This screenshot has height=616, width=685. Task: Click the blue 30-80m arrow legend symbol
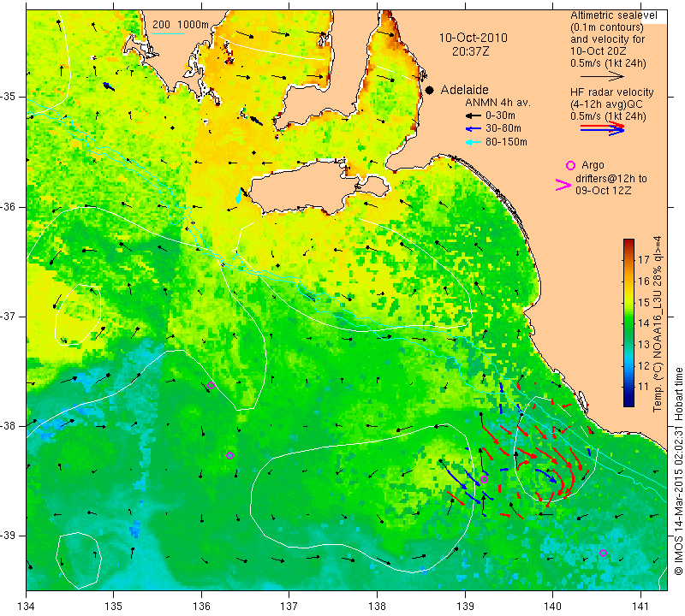474,129
